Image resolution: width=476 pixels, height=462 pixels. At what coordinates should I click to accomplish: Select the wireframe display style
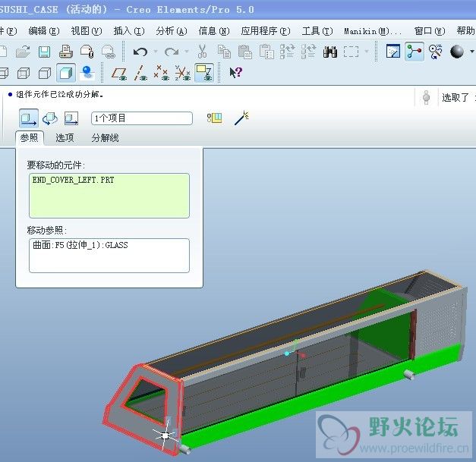point(4,73)
